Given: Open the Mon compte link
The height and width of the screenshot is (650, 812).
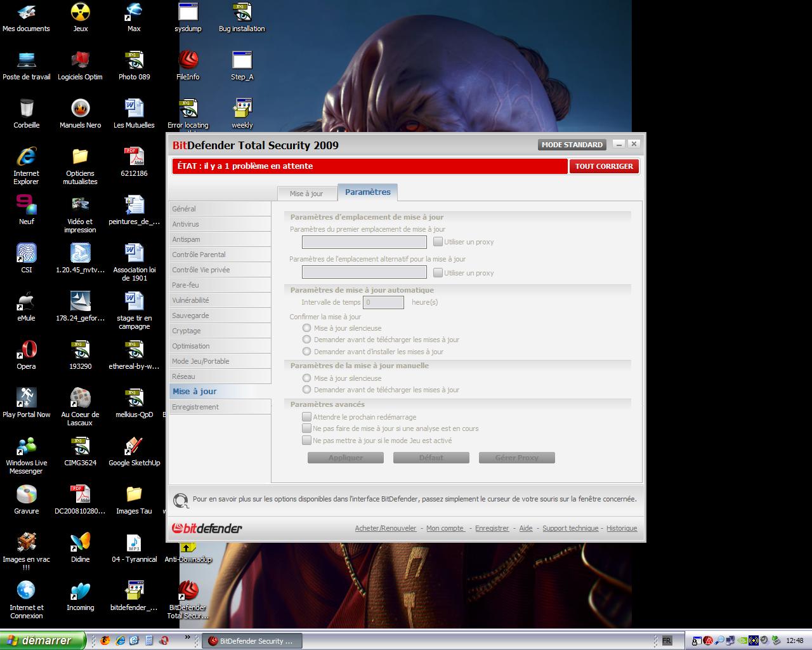Looking at the screenshot, I should 445,528.
